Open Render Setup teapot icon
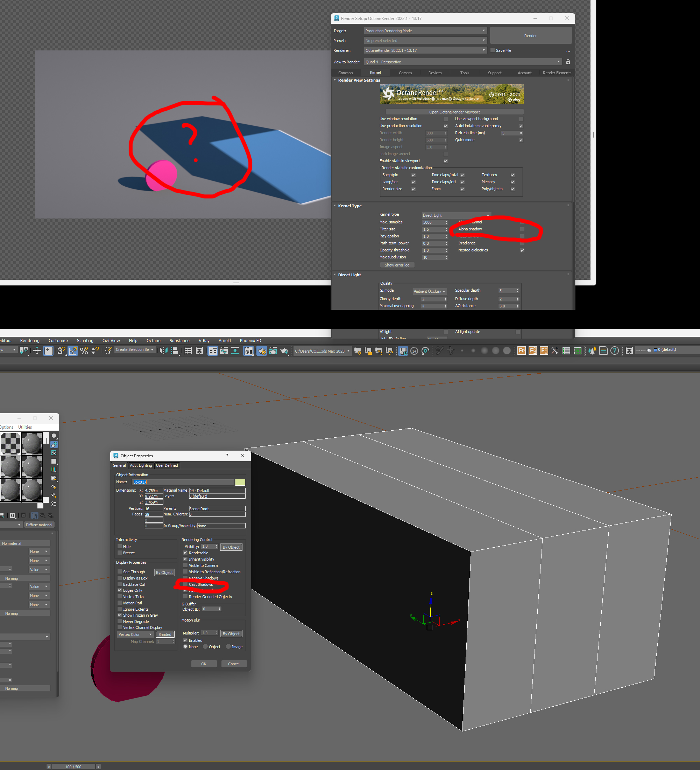The image size is (700, 770). coord(261,351)
